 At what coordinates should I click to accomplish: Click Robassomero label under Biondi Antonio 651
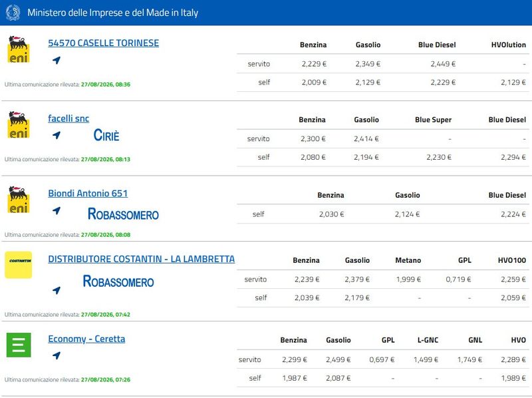[123, 214]
